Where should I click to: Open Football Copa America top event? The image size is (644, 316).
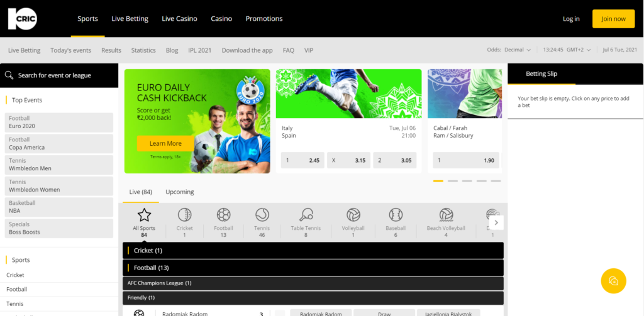[x=59, y=143]
